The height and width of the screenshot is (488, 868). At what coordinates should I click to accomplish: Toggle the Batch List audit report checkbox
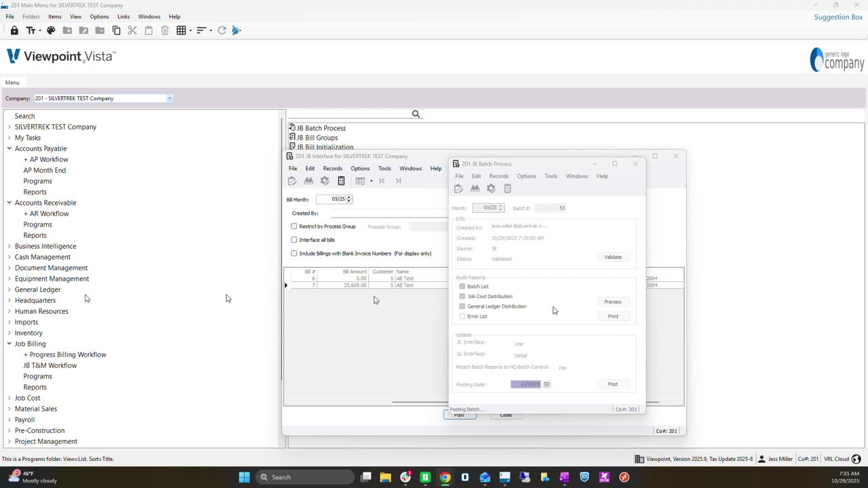tap(462, 286)
